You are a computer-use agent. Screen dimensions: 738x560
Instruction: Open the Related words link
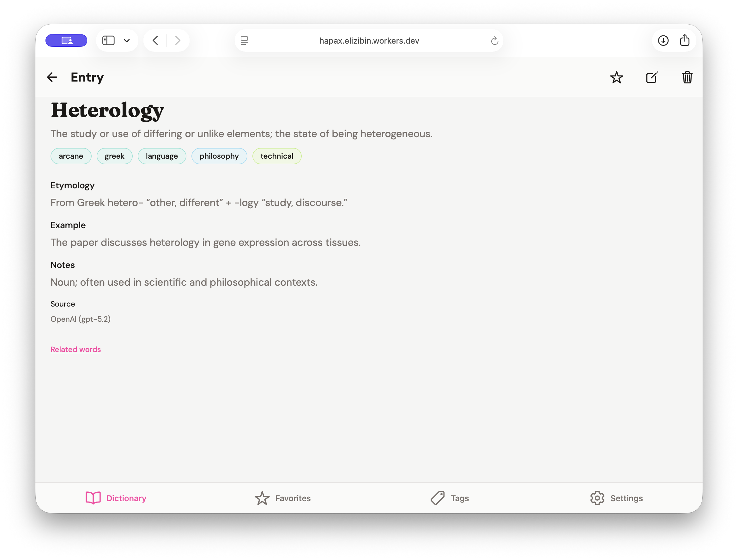tap(76, 350)
